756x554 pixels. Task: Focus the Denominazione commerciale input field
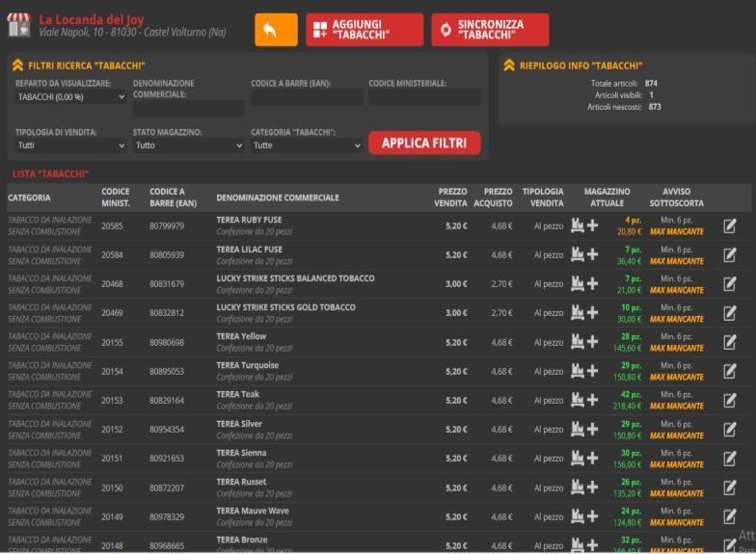click(189, 108)
